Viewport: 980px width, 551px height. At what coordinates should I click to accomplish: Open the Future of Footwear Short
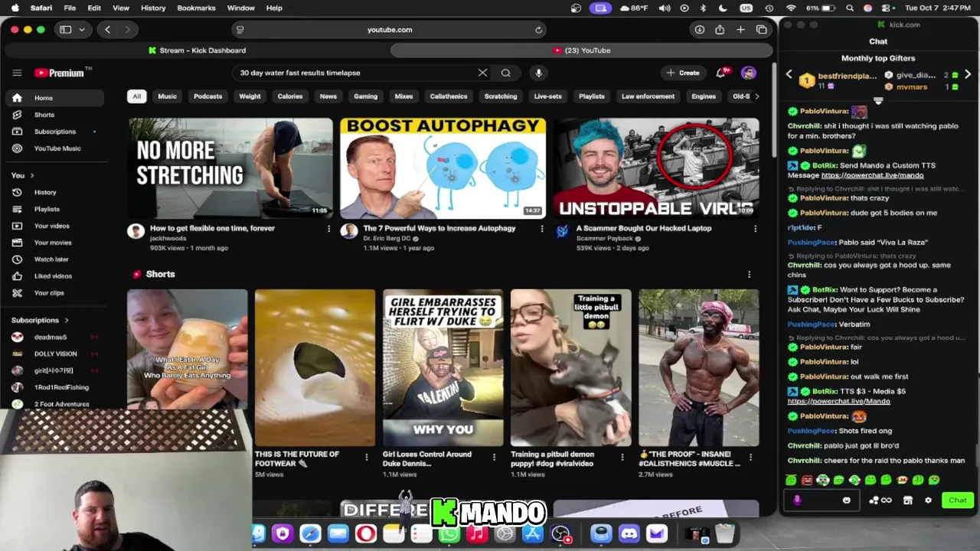(315, 367)
